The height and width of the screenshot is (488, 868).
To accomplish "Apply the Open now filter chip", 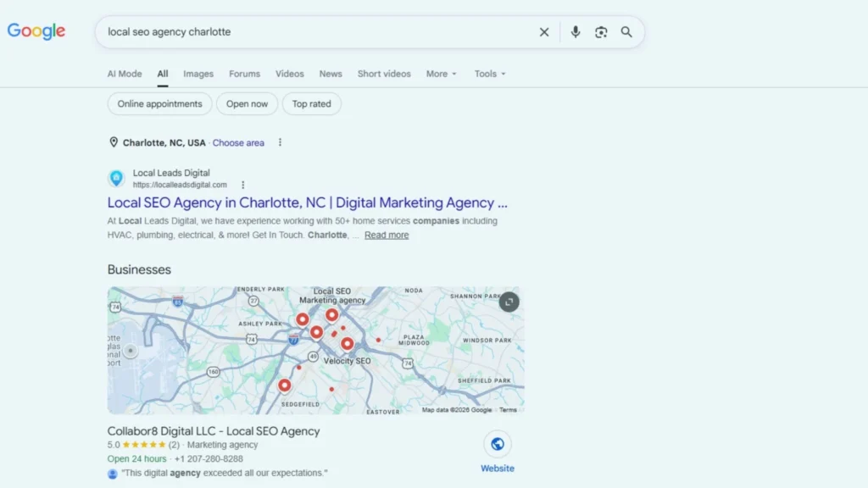I will [x=247, y=104].
